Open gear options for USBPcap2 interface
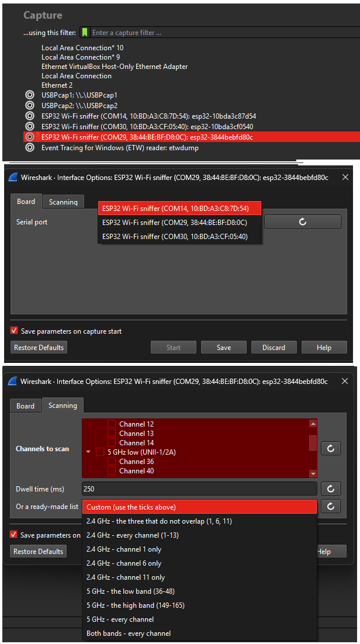Viewport: 360px width, 644px height. [30, 105]
